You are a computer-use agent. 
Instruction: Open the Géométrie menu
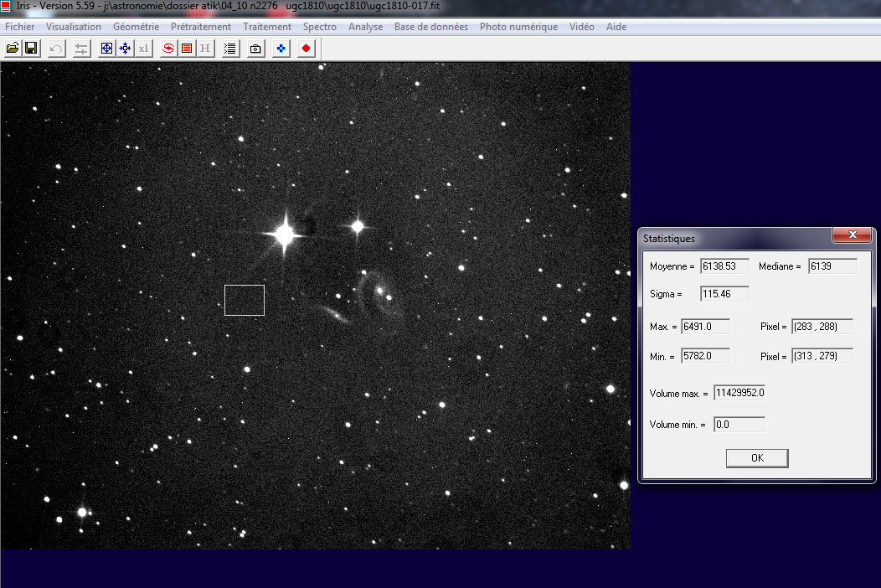point(136,27)
